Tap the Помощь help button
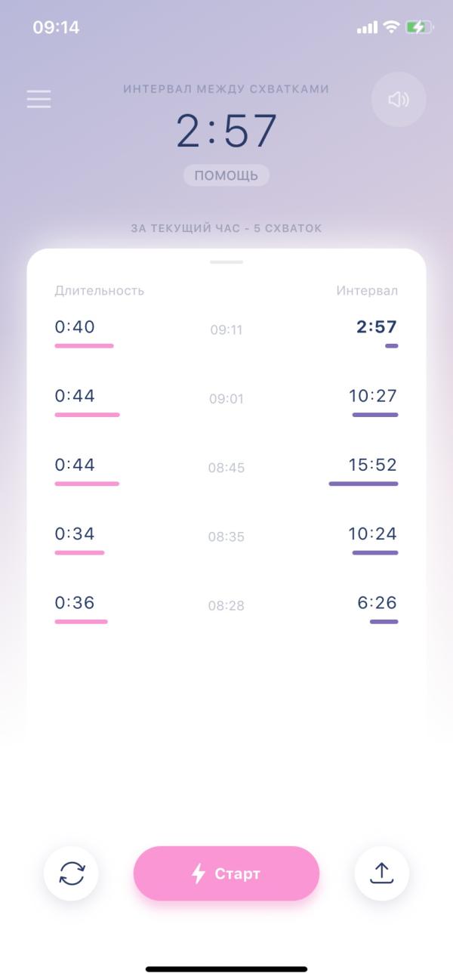The width and height of the screenshot is (453, 980). click(226, 175)
